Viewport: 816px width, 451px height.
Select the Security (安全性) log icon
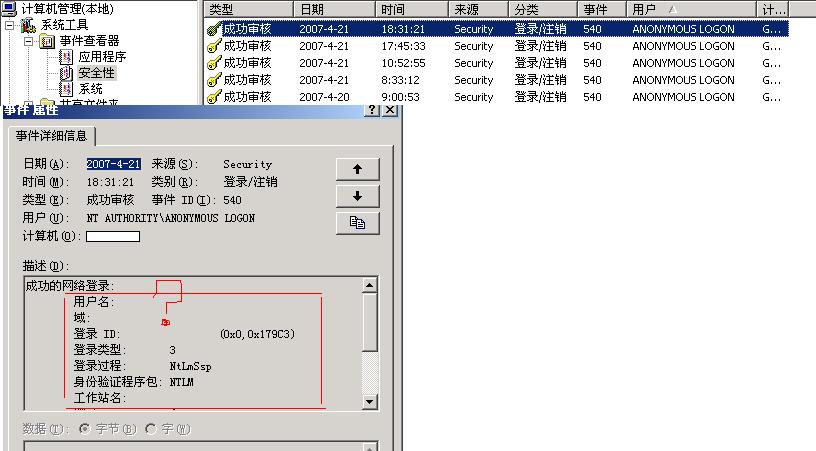coord(66,73)
